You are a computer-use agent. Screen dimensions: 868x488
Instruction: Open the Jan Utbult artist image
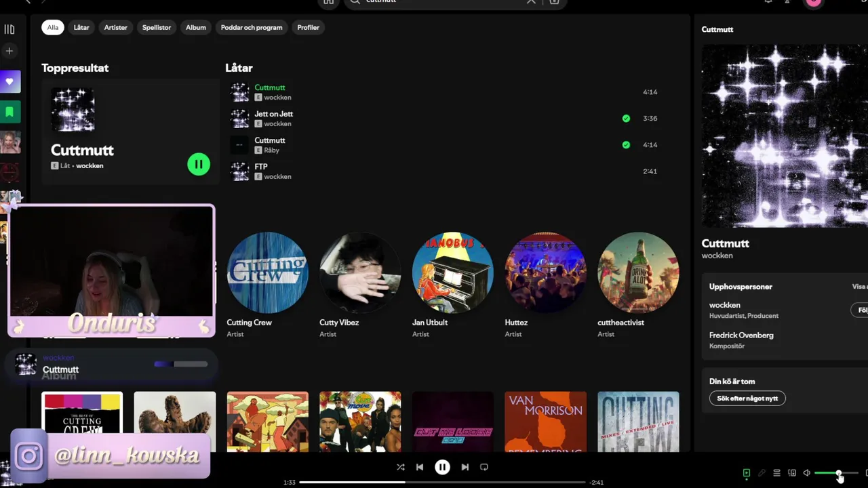click(453, 272)
